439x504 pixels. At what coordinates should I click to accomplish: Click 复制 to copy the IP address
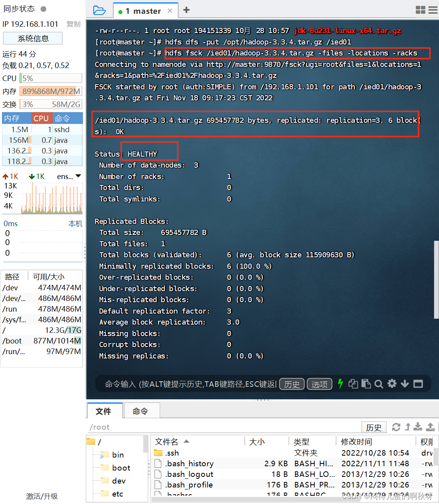tap(73, 24)
